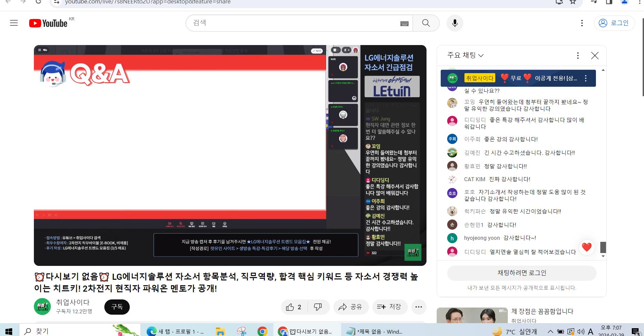The image size is (644, 336).
Task: Open the notification center icon
Action: pyautogui.click(x=636, y=332)
